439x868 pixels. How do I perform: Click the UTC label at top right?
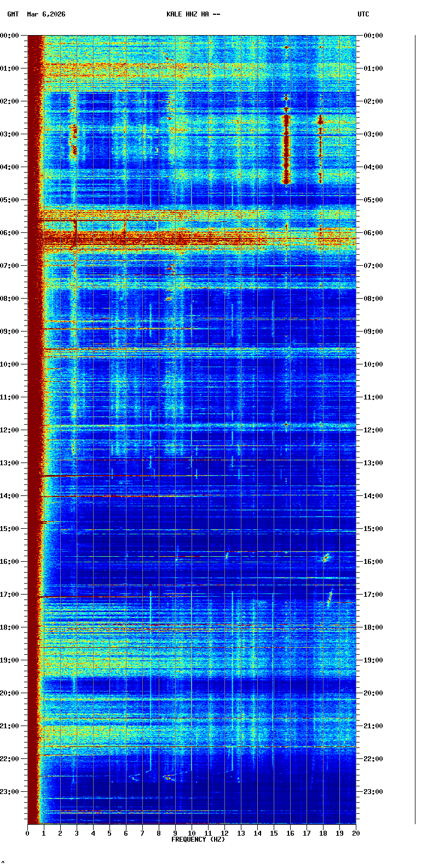pyautogui.click(x=363, y=14)
